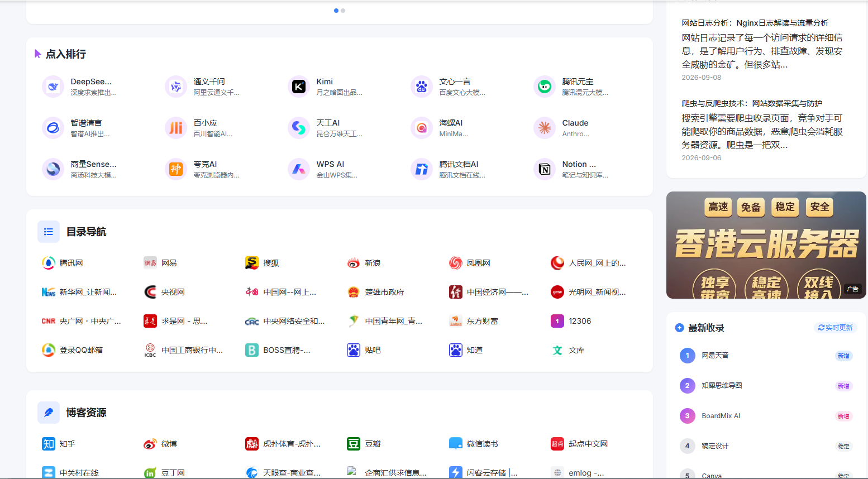
Task: Open the 新浪 weibo-eye icon
Action: 354,263
